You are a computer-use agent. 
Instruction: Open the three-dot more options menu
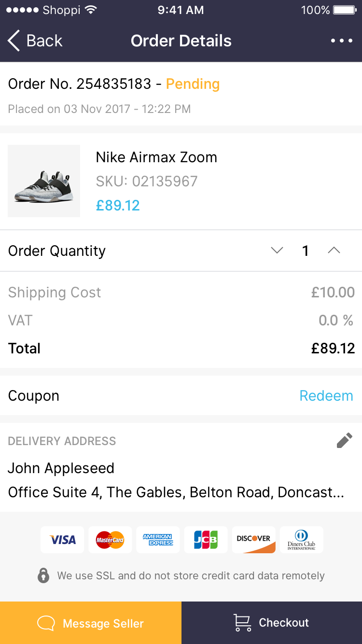(342, 41)
